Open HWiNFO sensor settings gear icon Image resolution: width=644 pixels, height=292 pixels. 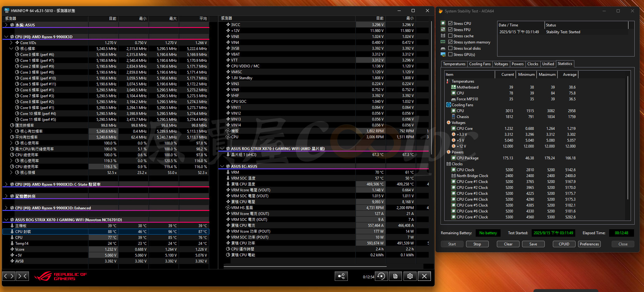tap(410, 276)
